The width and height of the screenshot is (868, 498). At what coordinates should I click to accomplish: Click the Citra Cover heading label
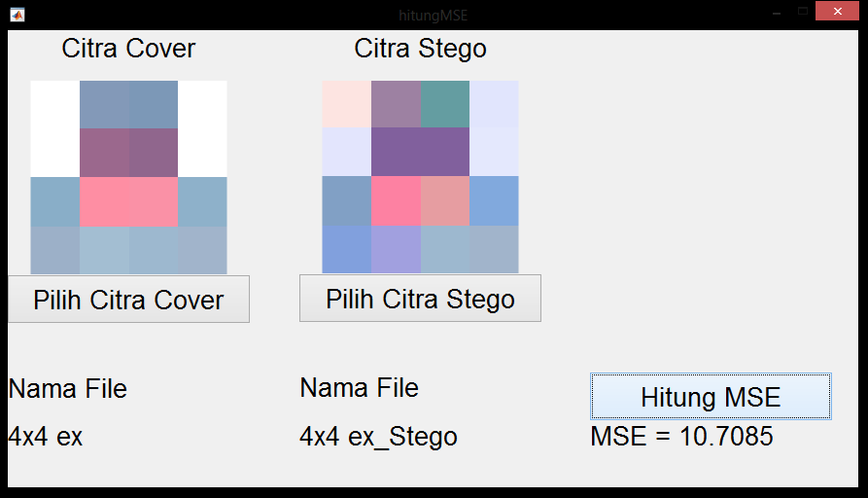coord(128,49)
